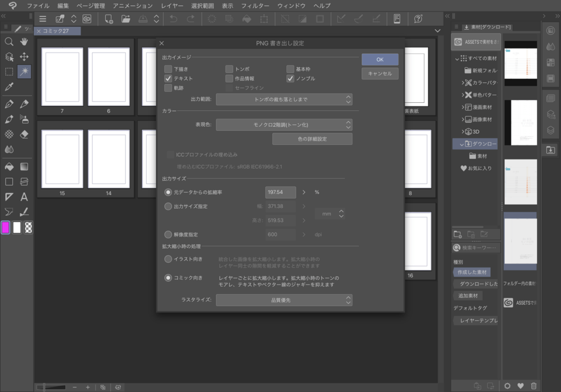Viewport: 561px width, 392px height.
Task: Select the Eraser tool
Action: coord(25,133)
